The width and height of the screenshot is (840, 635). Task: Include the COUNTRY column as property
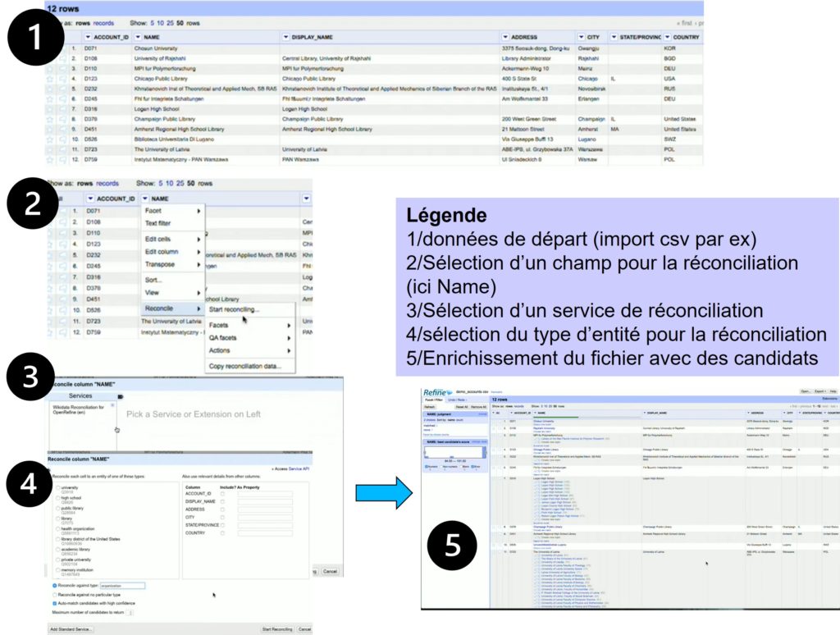pyautogui.click(x=222, y=533)
